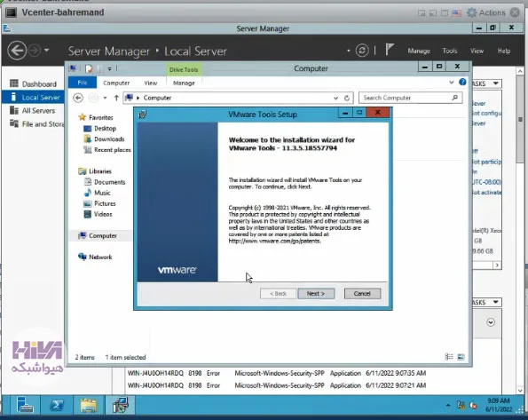Open Recent places under Favorites
This screenshot has width=528, height=420.
[x=113, y=150]
